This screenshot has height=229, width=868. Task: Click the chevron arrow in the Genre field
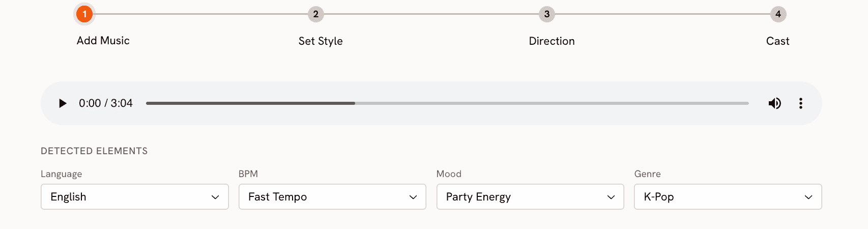[x=808, y=197]
